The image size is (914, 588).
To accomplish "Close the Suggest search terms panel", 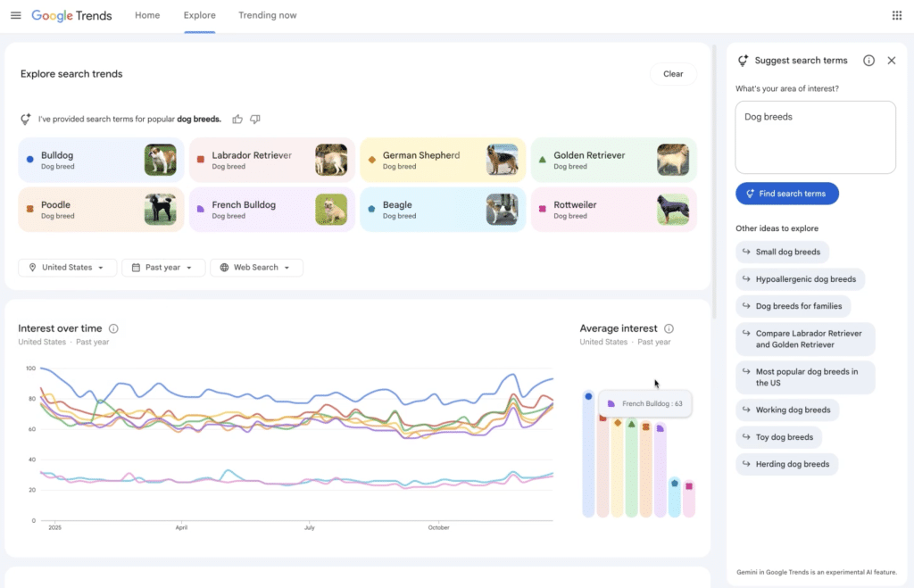I will click(891, 61).
